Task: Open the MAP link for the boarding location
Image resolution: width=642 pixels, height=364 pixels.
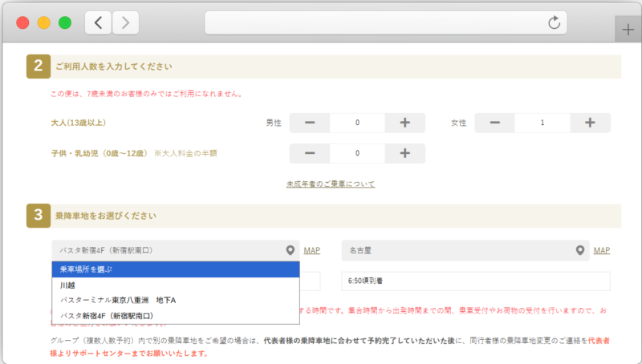Action: tap(312, 250)
